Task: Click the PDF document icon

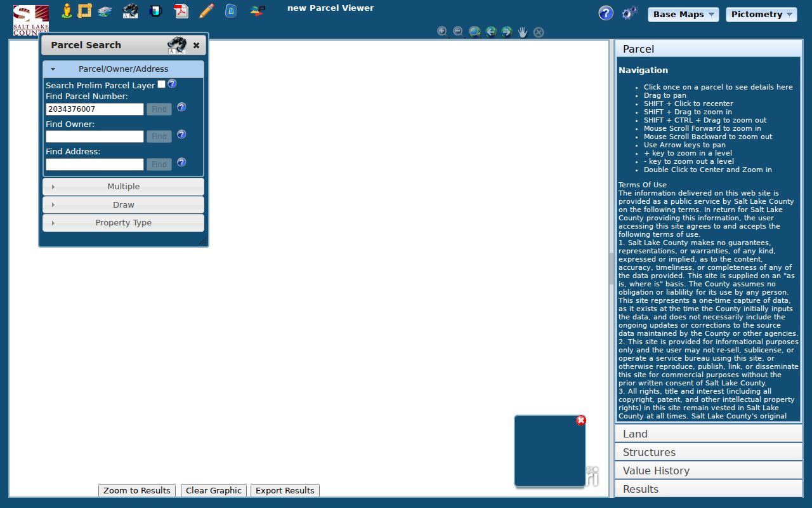Action: click(181, 11)
